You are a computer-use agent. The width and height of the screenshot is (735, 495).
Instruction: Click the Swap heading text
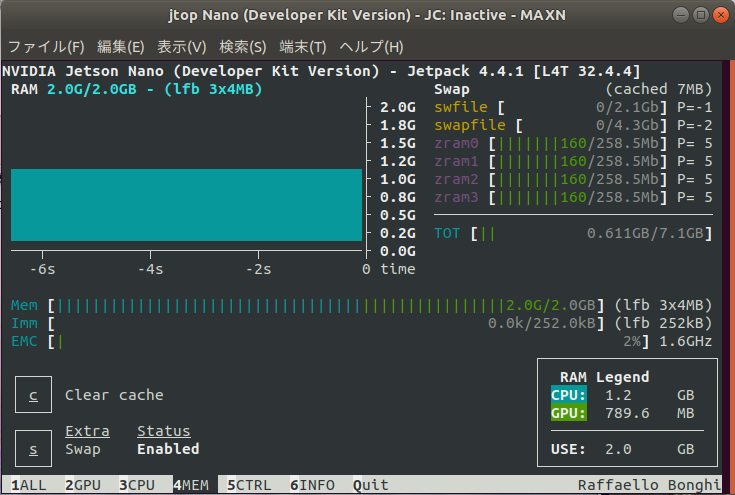(451, 89)
